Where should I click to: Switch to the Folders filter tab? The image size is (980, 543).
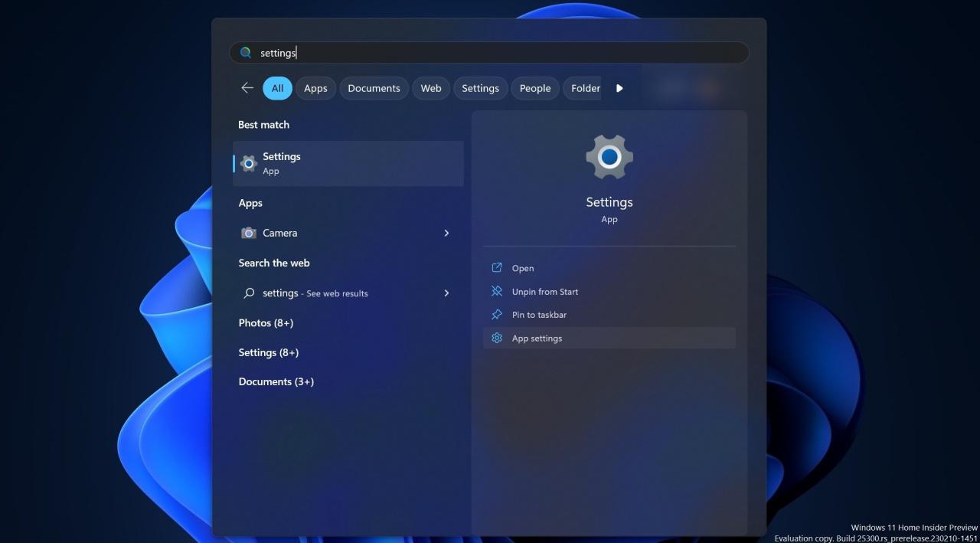coord(583,88)
